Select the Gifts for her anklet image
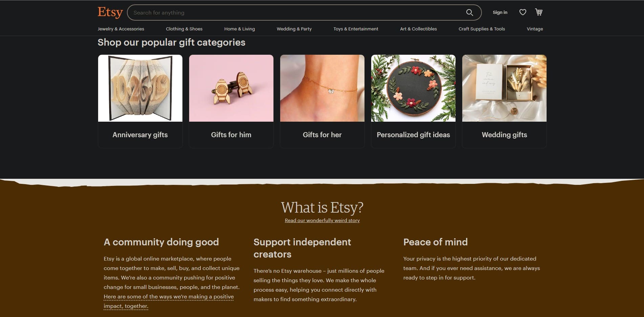Image resolution: width=644 pixels, height=317 pixels. [322, 88]
